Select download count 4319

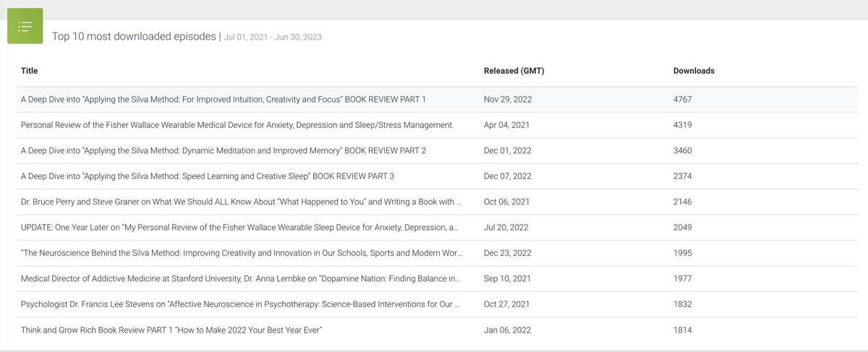(683, 125)
